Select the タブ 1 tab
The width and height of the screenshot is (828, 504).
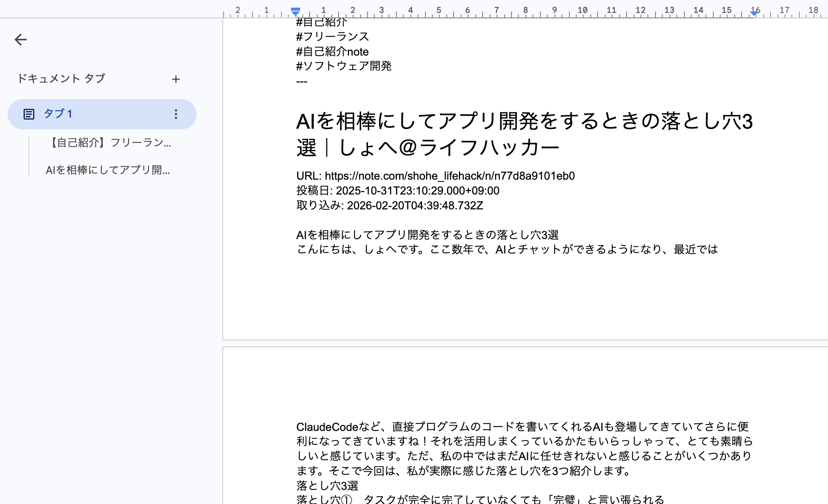(x=58, y=114)
